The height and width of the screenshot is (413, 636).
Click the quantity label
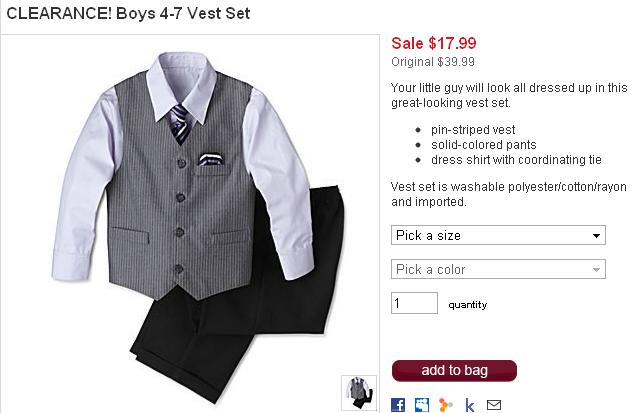tap(468, 305)
